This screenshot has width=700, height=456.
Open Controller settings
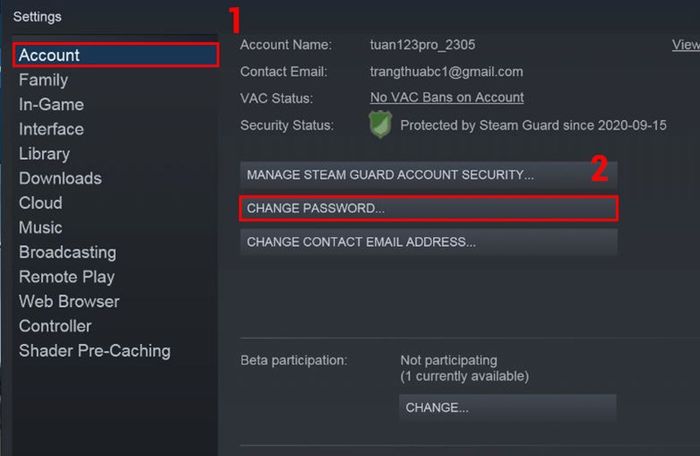55,326
